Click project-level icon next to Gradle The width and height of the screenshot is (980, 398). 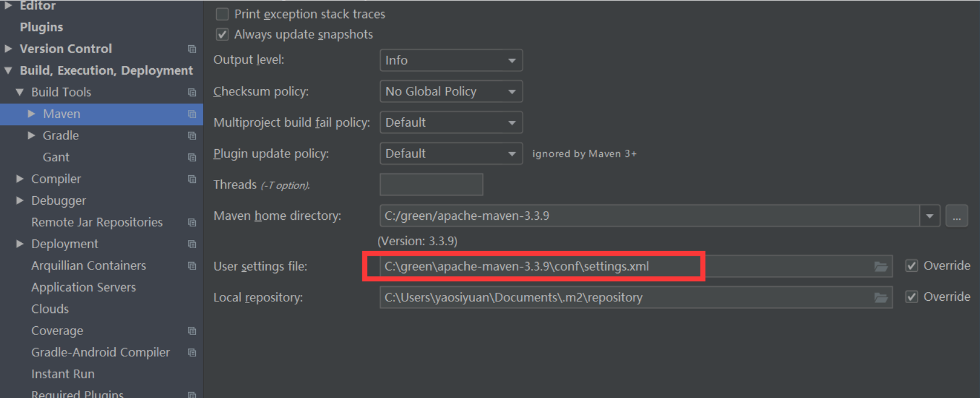tap(192, 136)
